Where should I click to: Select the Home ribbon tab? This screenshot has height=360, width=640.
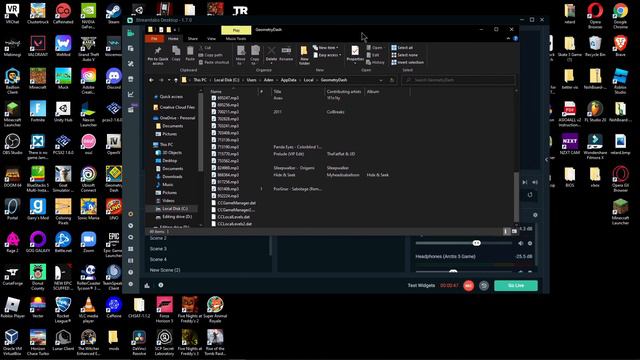[x=173, y=39]
